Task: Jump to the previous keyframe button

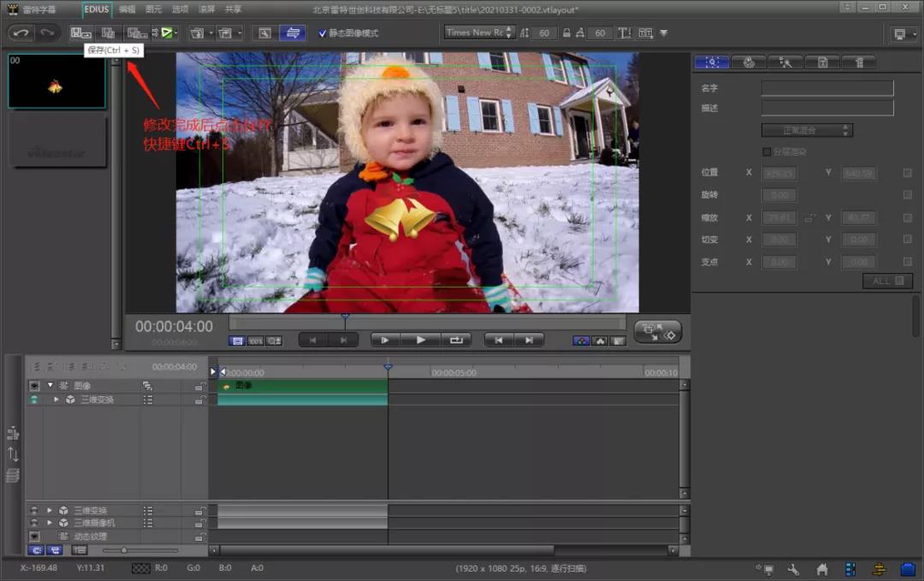Action: [499, 340]
